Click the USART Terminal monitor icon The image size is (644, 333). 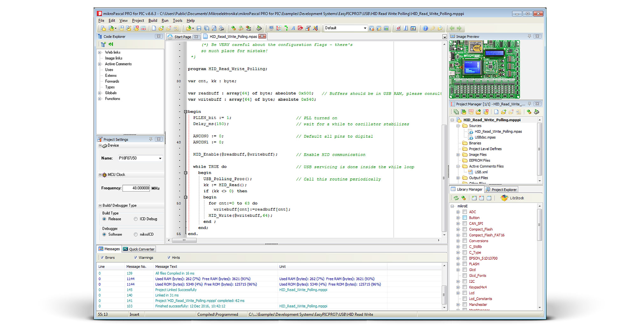tap(271, 28)
